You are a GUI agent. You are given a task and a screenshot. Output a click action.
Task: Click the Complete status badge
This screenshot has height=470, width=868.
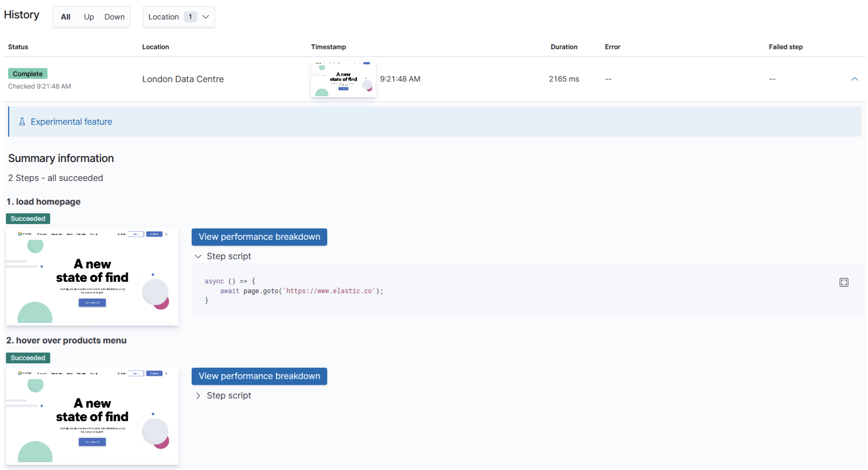(x=28, y=73)
